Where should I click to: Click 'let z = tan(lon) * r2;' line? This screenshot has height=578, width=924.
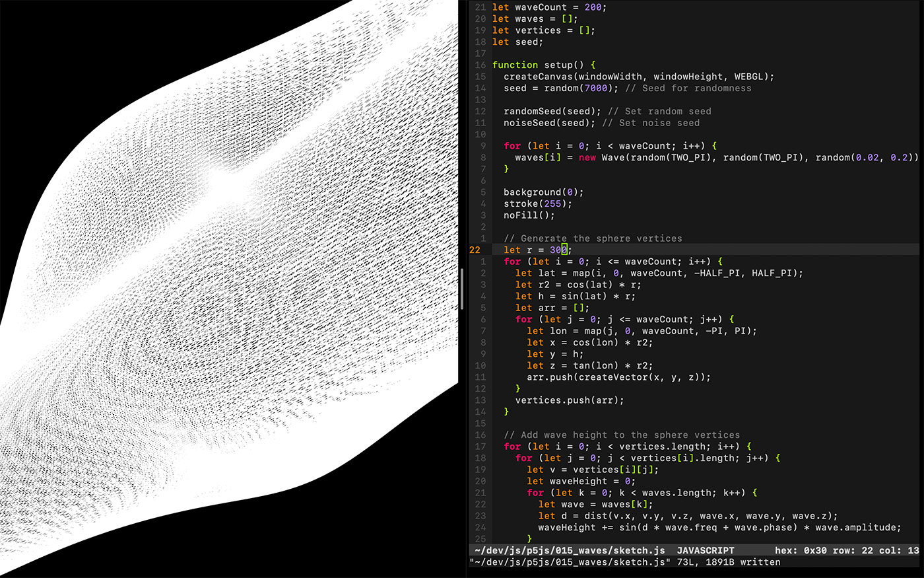click(x=590, y=365)
